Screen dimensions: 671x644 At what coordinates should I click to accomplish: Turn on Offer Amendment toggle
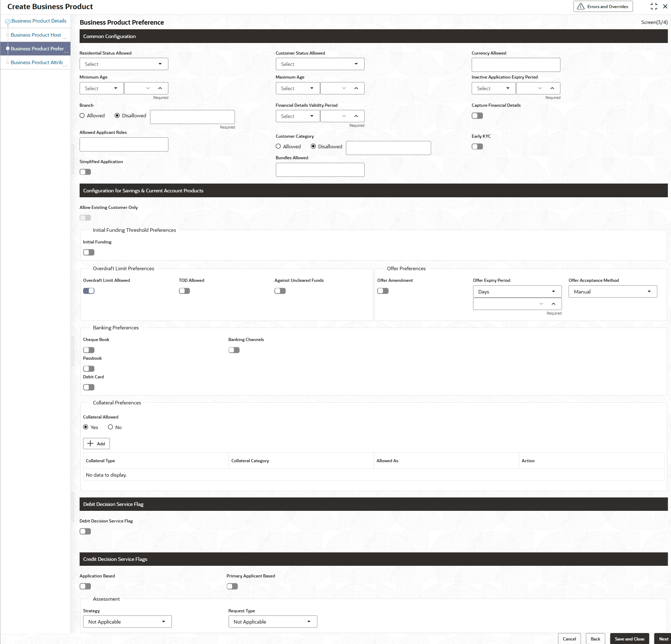(383, 291)
